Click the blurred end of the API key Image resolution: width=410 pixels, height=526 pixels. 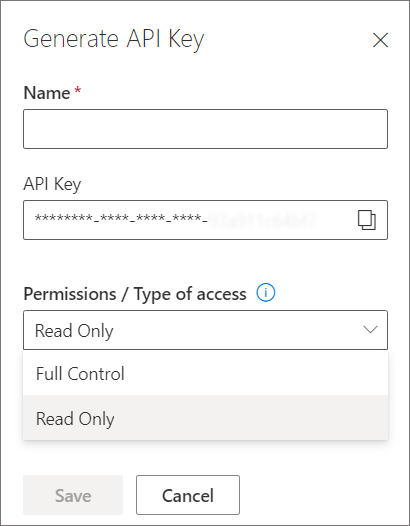coord(262,220)
